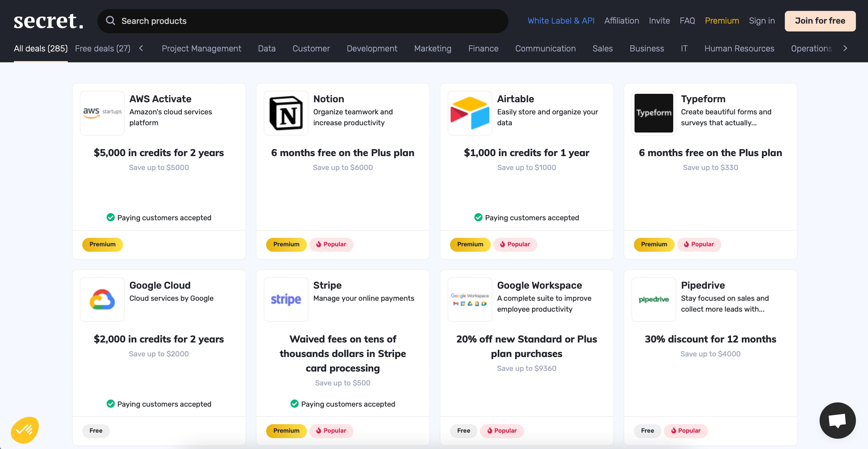
Task: Click the green check on Airtable card
Action: coord(478,218)
